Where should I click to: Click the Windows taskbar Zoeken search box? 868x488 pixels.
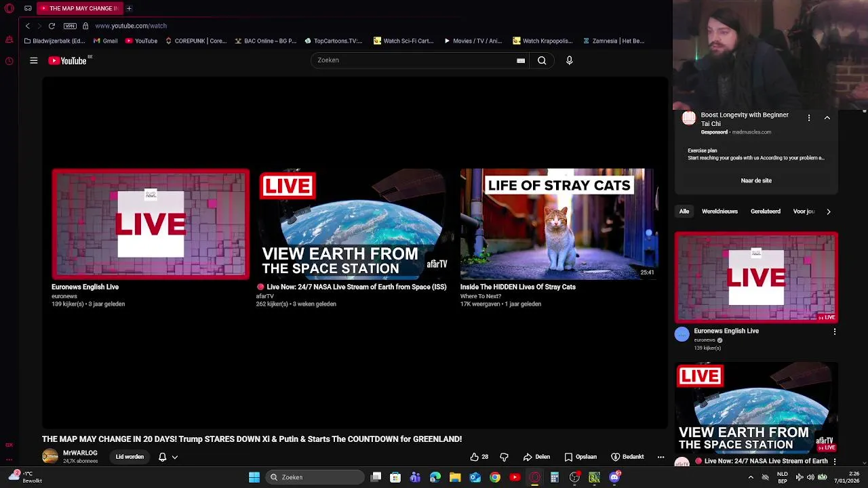pyautogui.click(x=315, y=477)
